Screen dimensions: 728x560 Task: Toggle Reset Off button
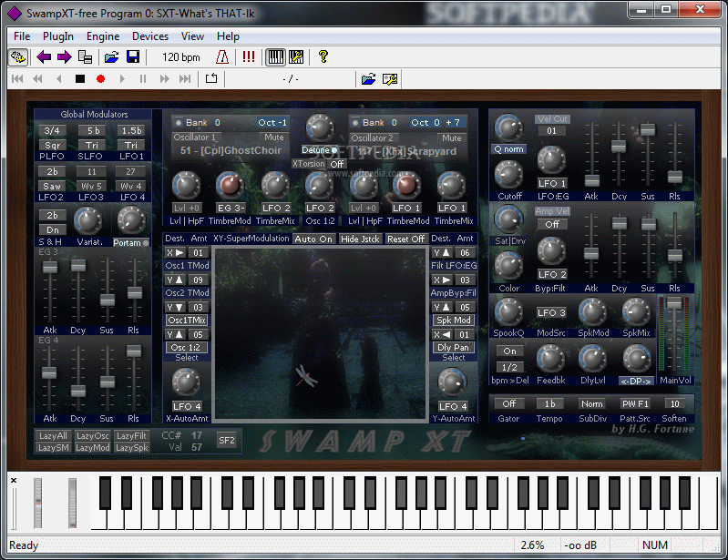click(x=405, y=239)
